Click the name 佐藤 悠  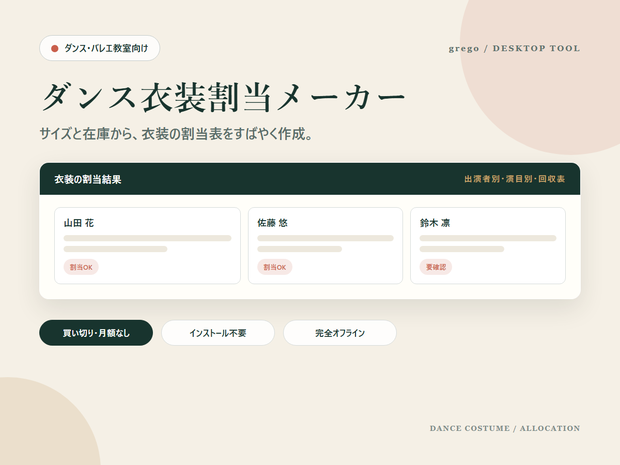tap(272, 223)
